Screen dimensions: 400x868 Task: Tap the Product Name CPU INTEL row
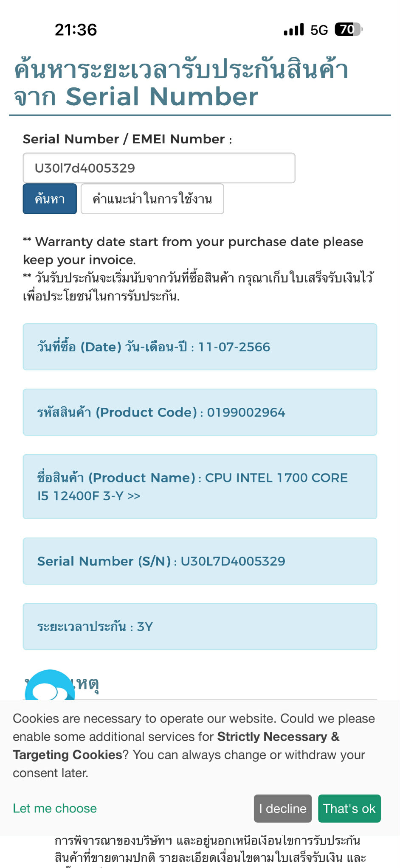(x=200, y=486)
